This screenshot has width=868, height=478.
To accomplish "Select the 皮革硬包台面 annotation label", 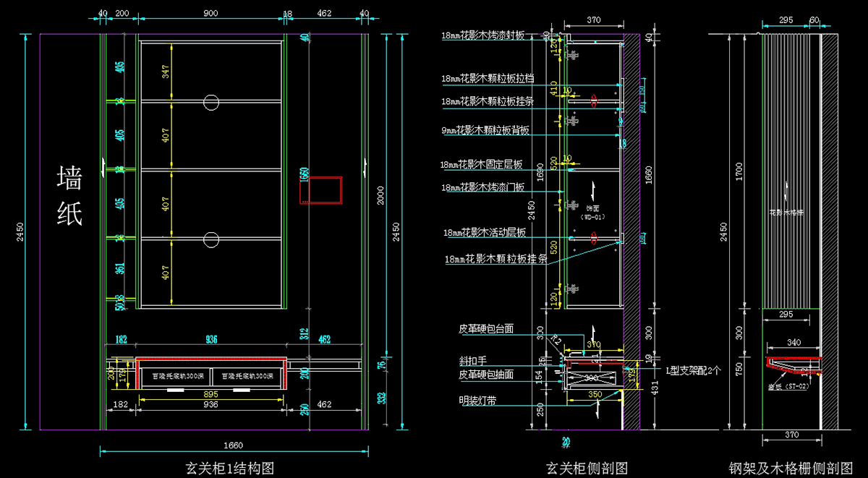I will 486,328.
